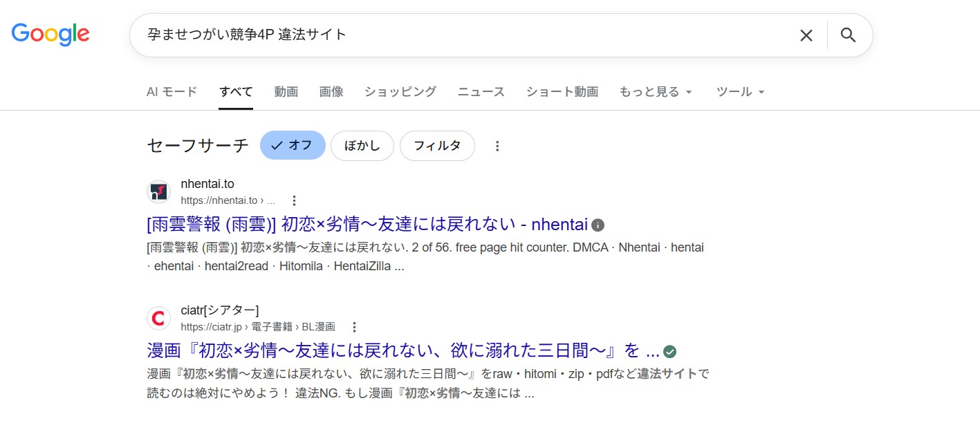Viewport: 980px width, 423px height.
Task: Click the verified checkmark icon after the ciatr title
Action: 669,351
